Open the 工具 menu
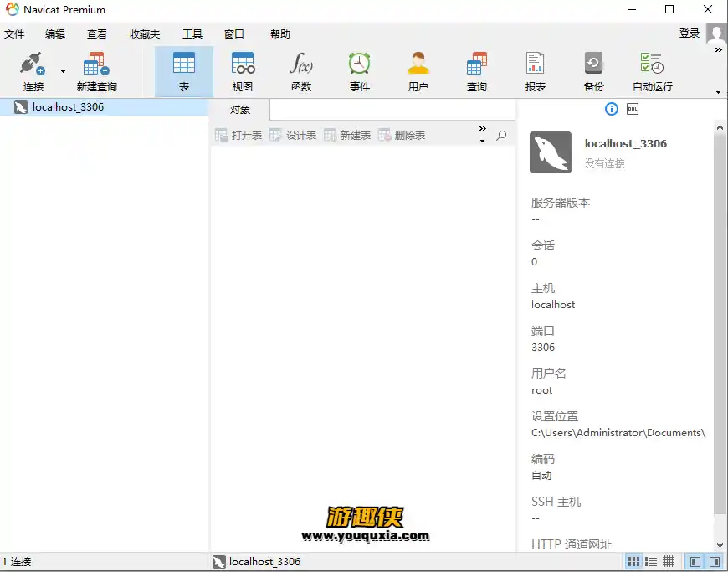This screenshot has width=728, height=572. [x=192, y=34]
